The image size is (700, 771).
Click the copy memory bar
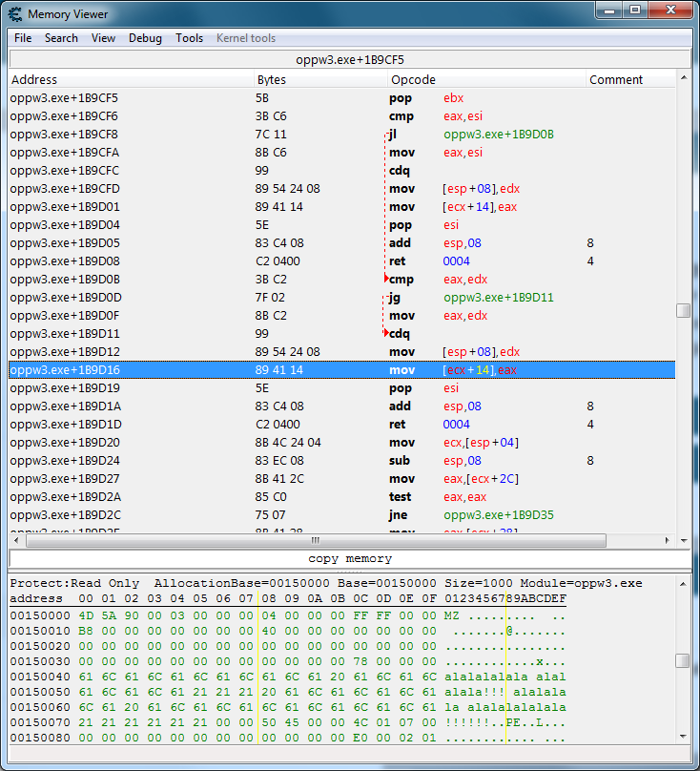pos(350,558)
